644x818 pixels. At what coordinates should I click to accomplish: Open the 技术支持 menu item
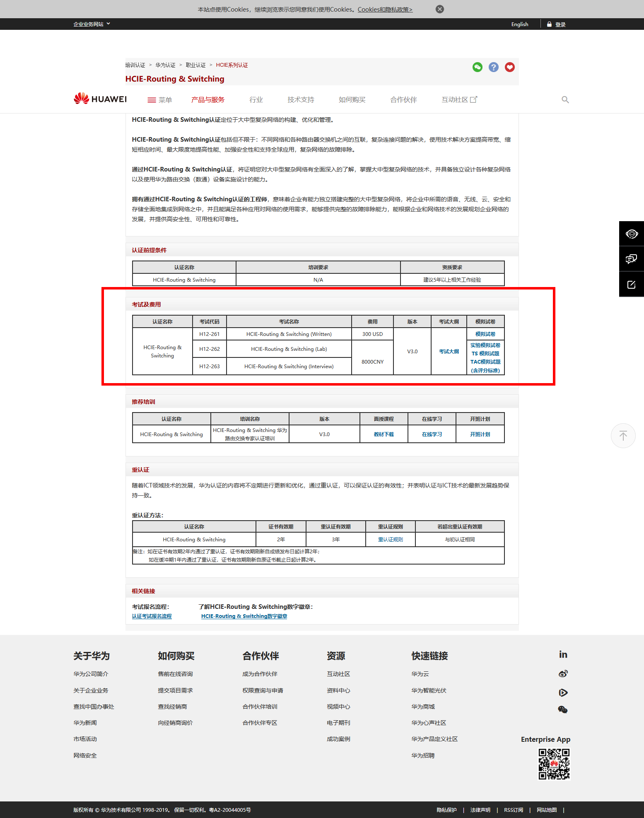tap(301, 100)
